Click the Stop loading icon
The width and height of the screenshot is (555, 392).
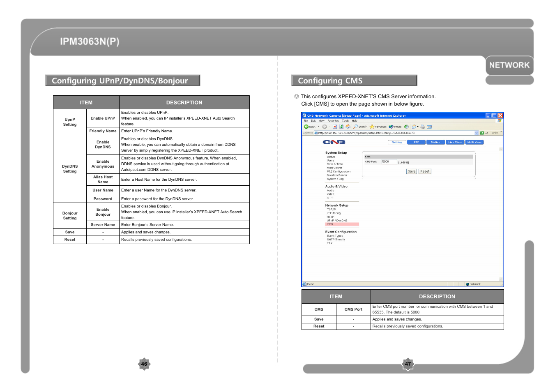pyautogui.click(x=335, y=127)
